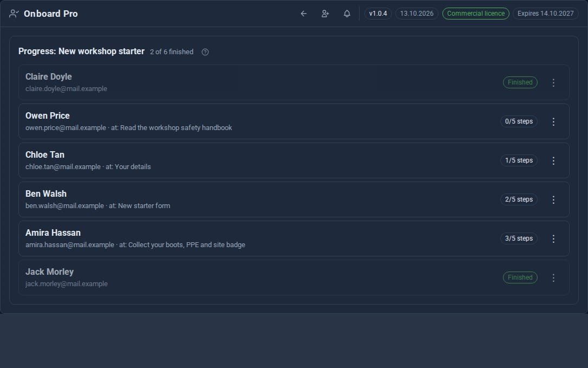
Task: Click the email claire.doyle@mail.example
Action: pos(67,89)
